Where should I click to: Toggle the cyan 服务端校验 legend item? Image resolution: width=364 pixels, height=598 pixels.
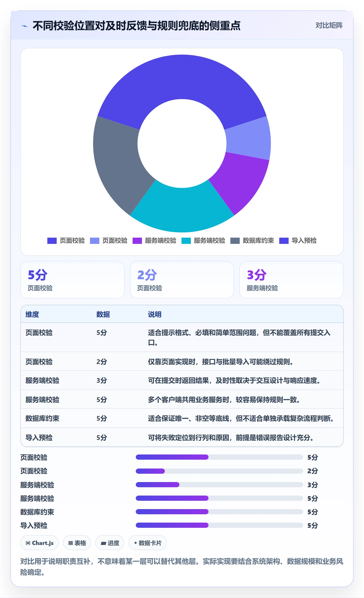(x=203, y=240)
